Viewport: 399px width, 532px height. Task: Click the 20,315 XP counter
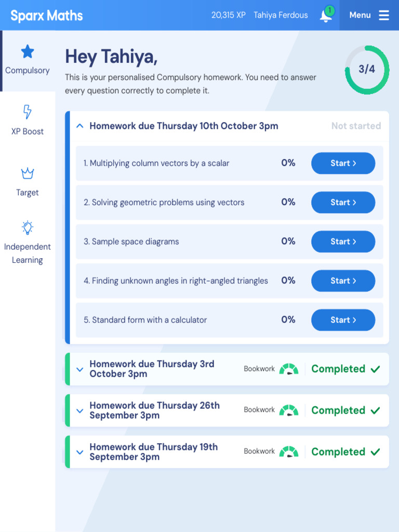pyautogui.click(x=228, y=15)
